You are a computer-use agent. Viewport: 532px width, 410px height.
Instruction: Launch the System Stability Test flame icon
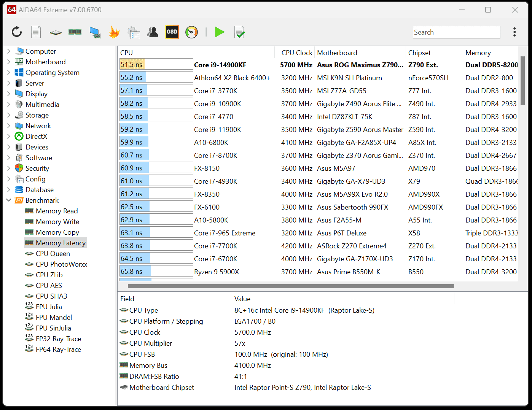[114, 32]
